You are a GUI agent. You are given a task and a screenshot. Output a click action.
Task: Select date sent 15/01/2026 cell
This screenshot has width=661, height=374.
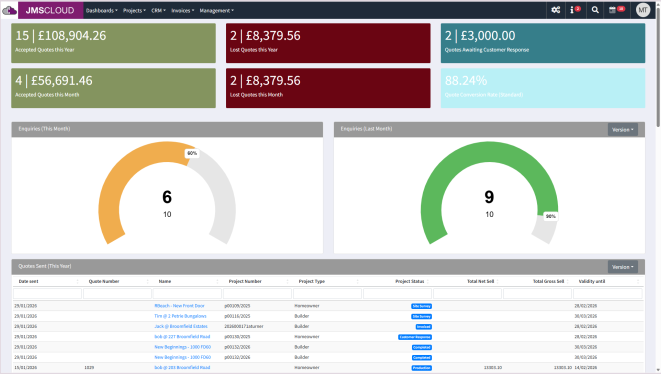[x=26, y=368]
